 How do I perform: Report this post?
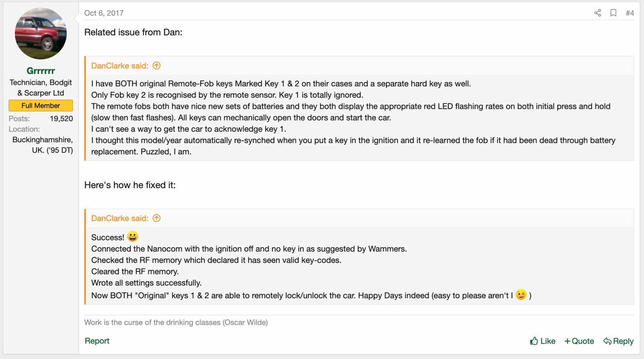click(x=97, y=341)
